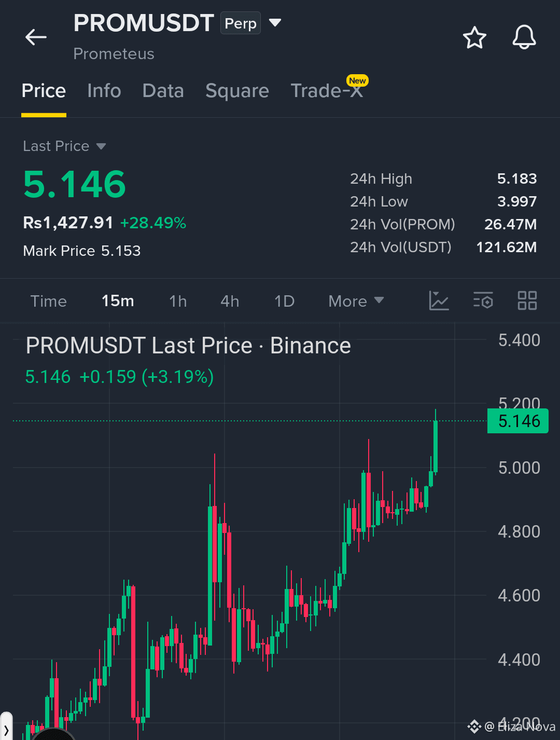The height and width of the screenshot is (740, 560).
Task: Add PROMUSDT to favorites with star icon
Action: click(x=474, y=37)
